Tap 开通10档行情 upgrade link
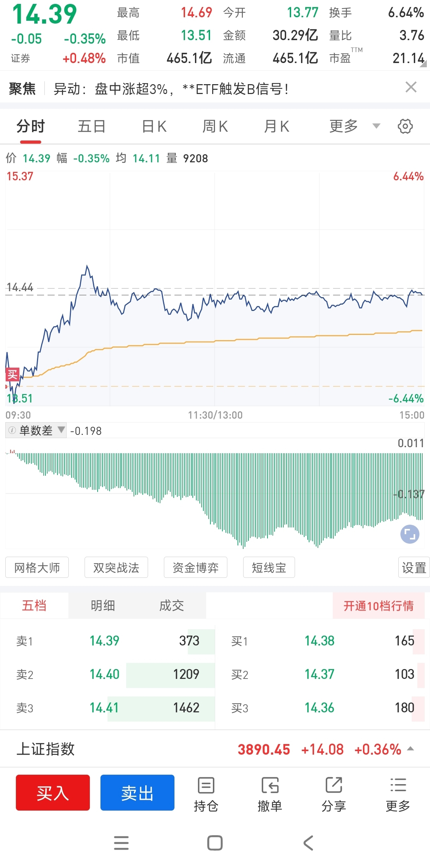430x868 pixels. coord(379,606)
